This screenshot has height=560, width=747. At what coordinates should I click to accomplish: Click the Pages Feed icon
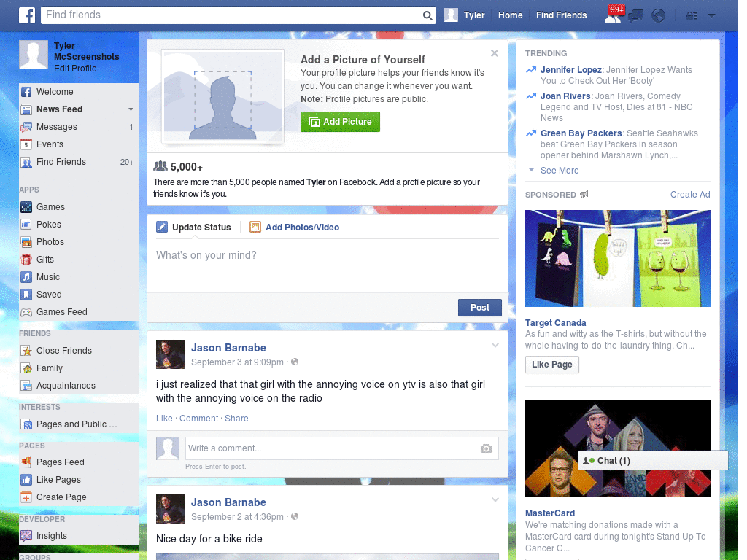click(x=26, y=462)
